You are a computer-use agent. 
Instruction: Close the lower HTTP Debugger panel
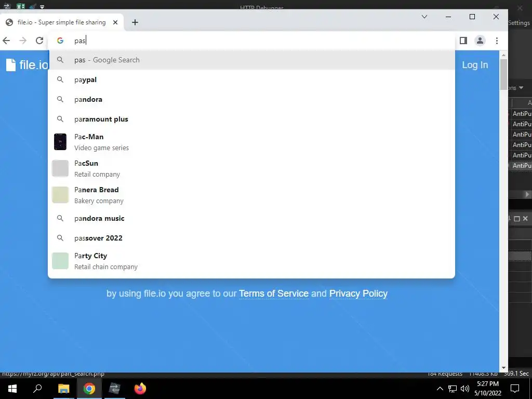[525, 219]
